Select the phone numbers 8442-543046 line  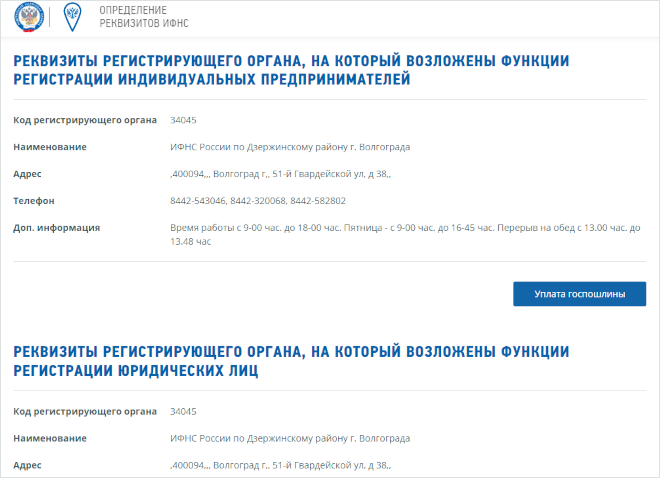coord(258,201)
